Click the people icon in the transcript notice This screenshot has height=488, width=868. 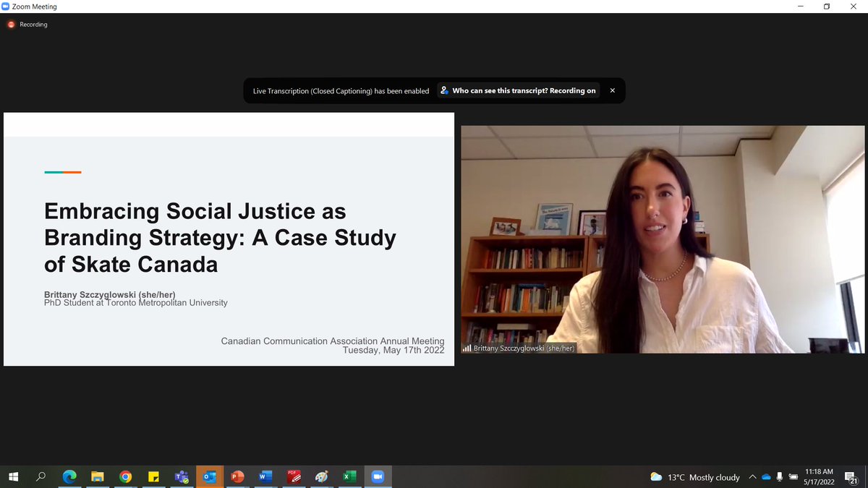[444, 90]
